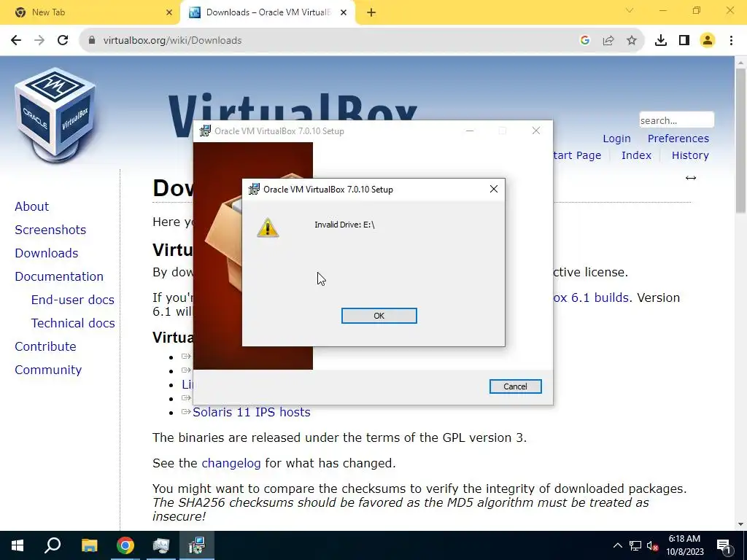Open Chrome three-dot menu
The height and width of the screenshot is (560, 747).
731,41
